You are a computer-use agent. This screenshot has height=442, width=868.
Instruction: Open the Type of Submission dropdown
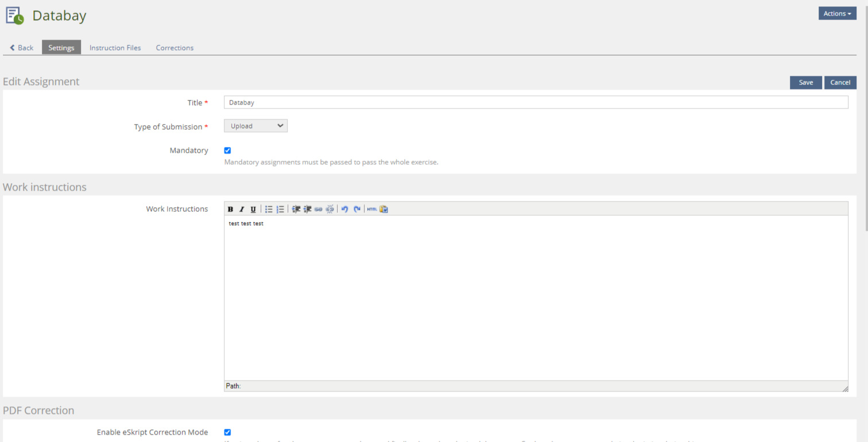(x=255, y=126)
